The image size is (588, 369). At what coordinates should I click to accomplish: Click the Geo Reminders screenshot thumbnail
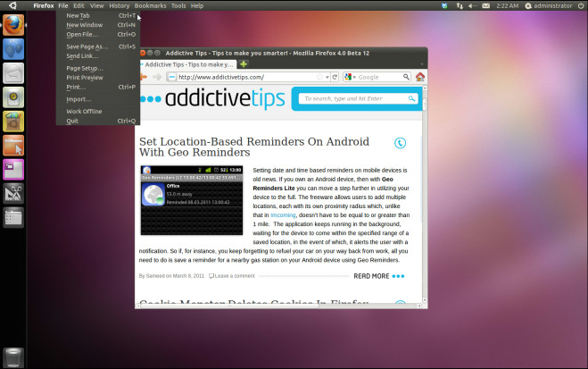[192, 200]
